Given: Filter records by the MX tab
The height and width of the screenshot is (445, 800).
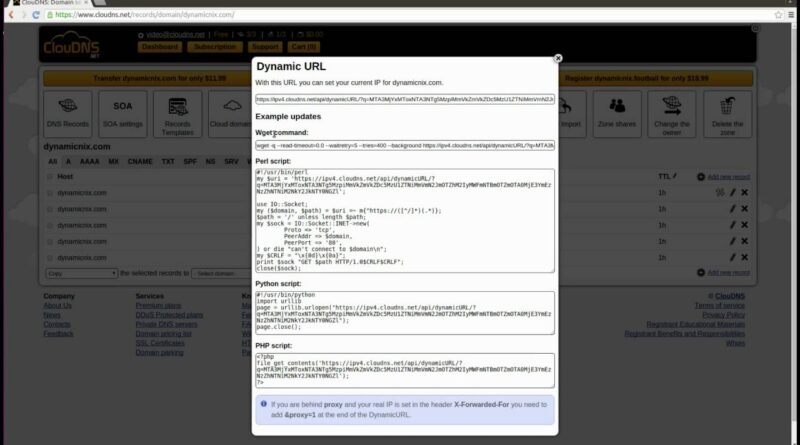Looking at the screenshot, I should 113,161.
